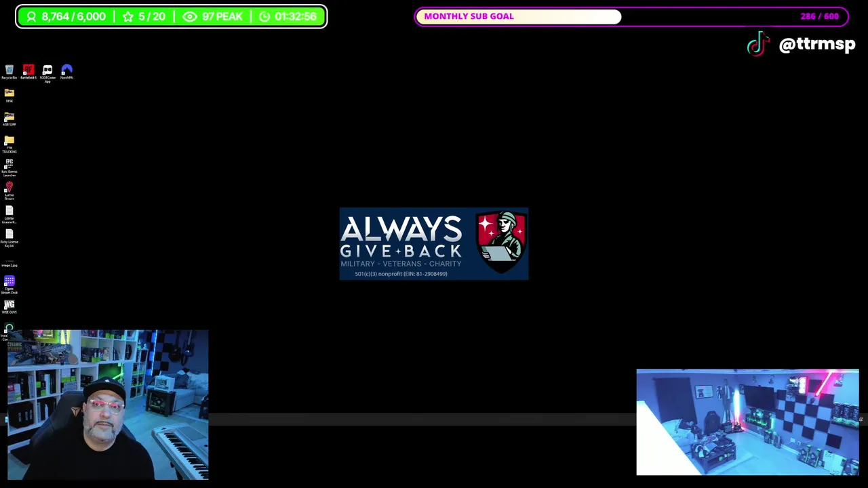Open the Lumia Stream shortcut
This screenshot has height=488, width=868.
point(9,190)
